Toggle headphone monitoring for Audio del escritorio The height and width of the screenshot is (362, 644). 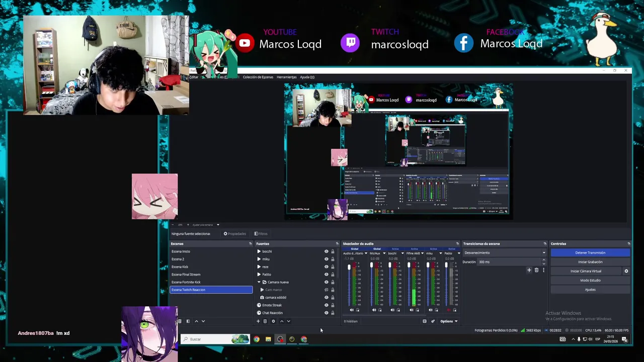pos(358,310)
